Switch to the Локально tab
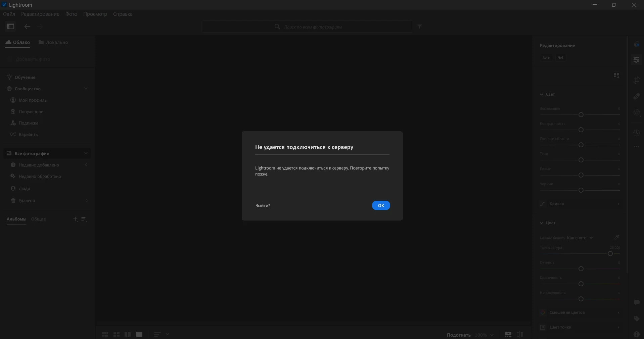 point(53,42)
